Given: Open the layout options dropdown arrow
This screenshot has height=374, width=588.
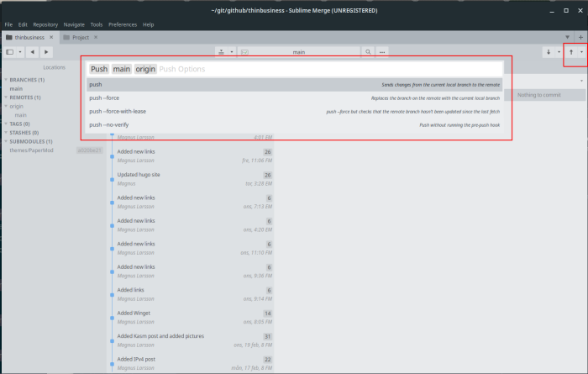Looking at the screenshot, I should [x=20, y=52].
